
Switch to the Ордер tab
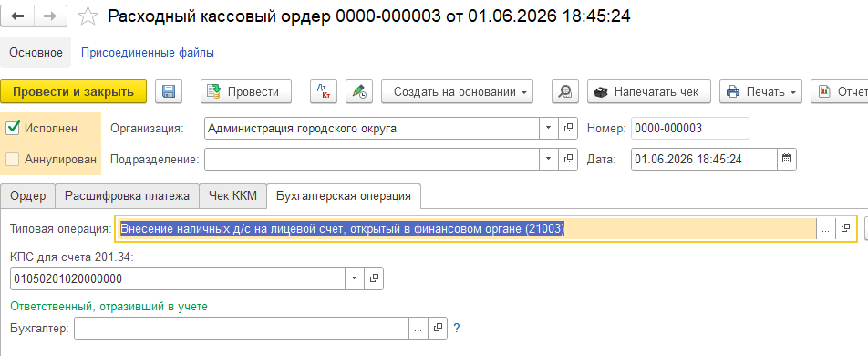27,195
